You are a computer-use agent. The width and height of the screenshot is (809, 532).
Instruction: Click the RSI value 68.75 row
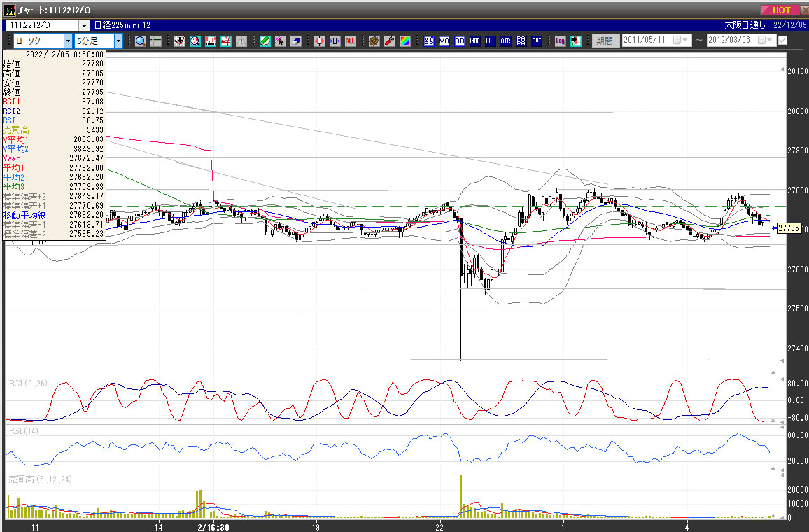53,120
